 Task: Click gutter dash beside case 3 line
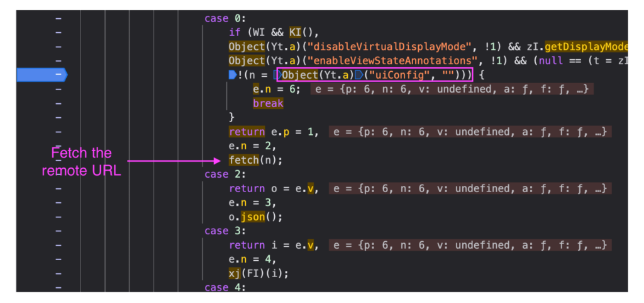coord(58,231)
